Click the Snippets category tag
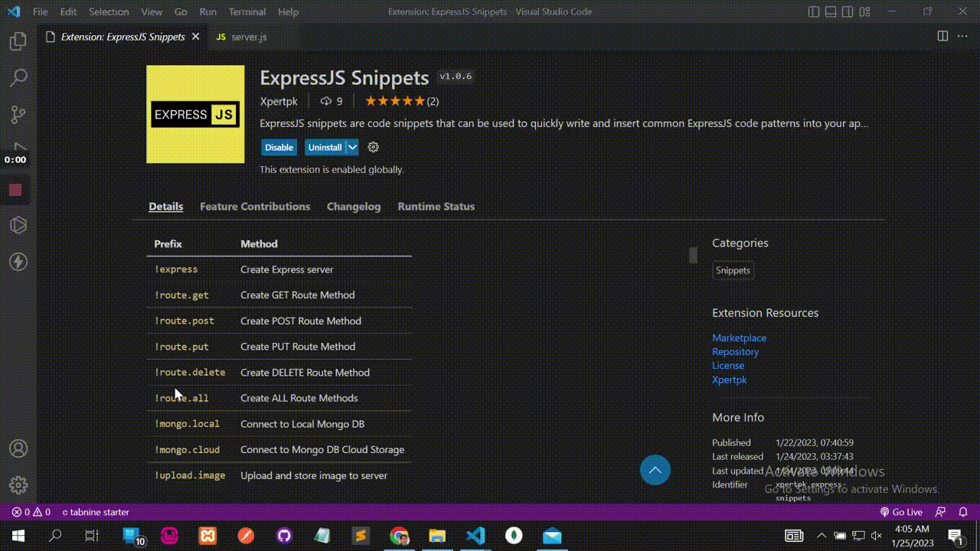The width and height of the screenshot is (980, 551). click(x=733, y=270)
